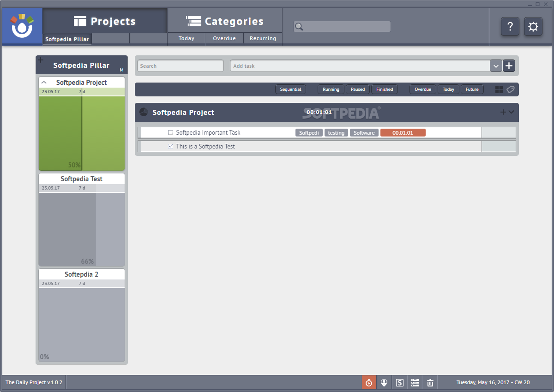The width and height of the screenshot is (554, 392).
Task: Uncheck the This is a Softpedia Test checkbox
Action: click(170, 147)
